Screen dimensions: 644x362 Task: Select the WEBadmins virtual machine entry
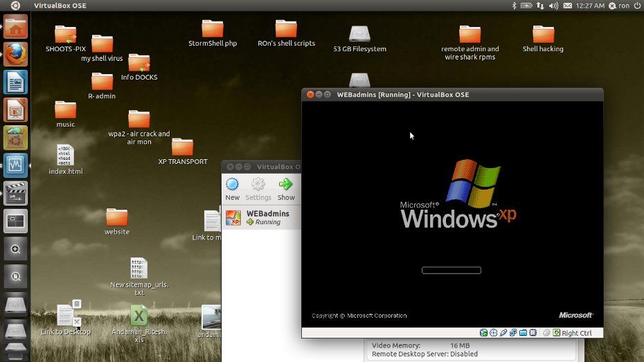click(x=262, y=218)
